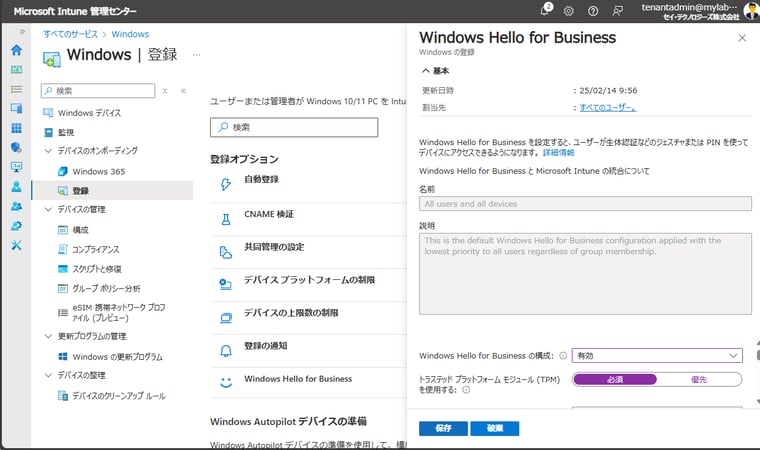Click the すべてのユーザー assignment link
Image resolution: width=760 pixels, height=450 pixels.
pyautogui.click(x=608, y=108)
